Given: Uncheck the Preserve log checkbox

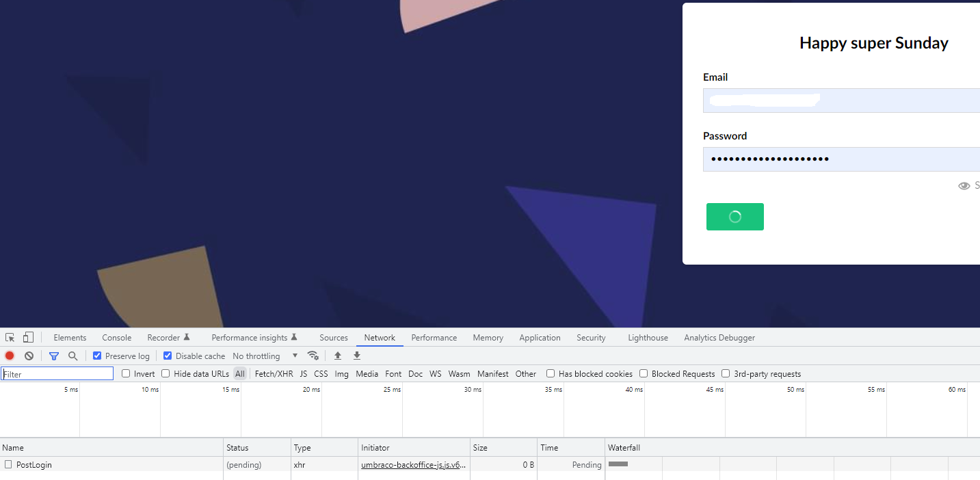Looking at the screenshot, I should pos(97,356).
